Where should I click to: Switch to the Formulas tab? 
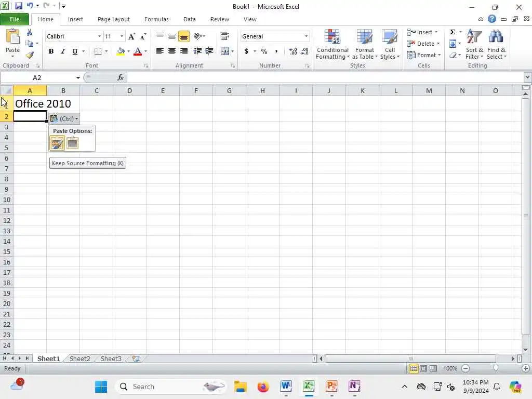[x=156, y=19]
